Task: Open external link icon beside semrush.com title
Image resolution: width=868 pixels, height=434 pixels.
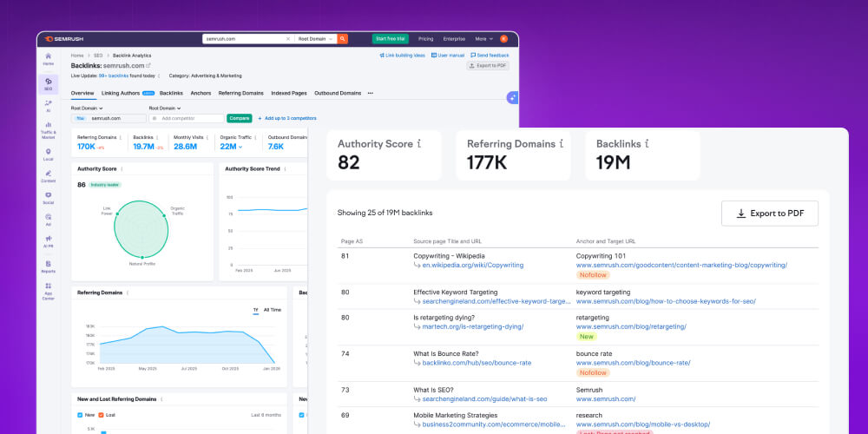Action: [148, 65]
